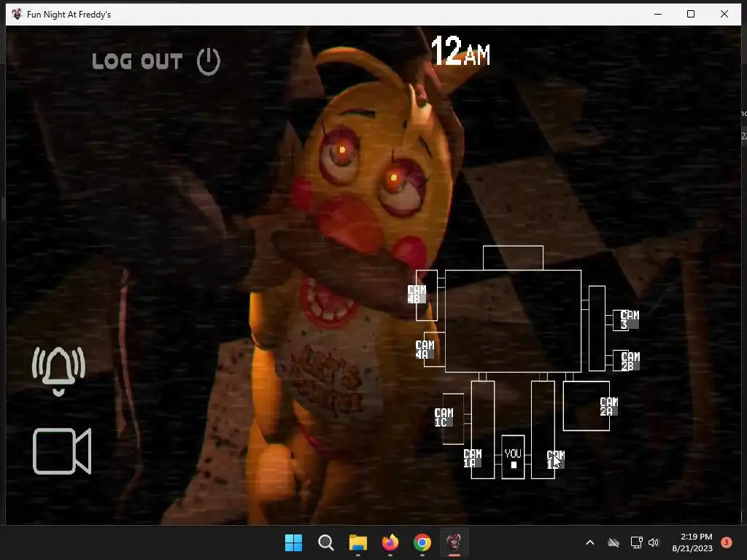Open the network display tray icon
Screen dimensions: 747x560
pos(636,542)
